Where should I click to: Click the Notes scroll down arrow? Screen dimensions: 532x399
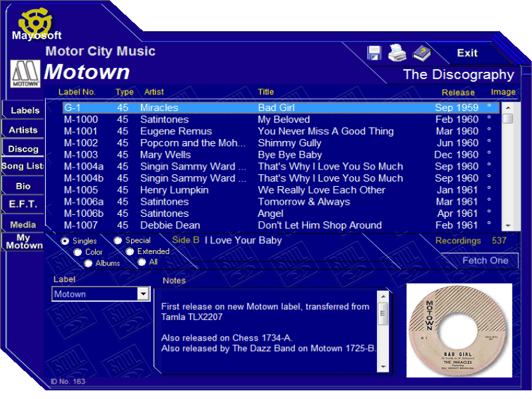point(383,367)
